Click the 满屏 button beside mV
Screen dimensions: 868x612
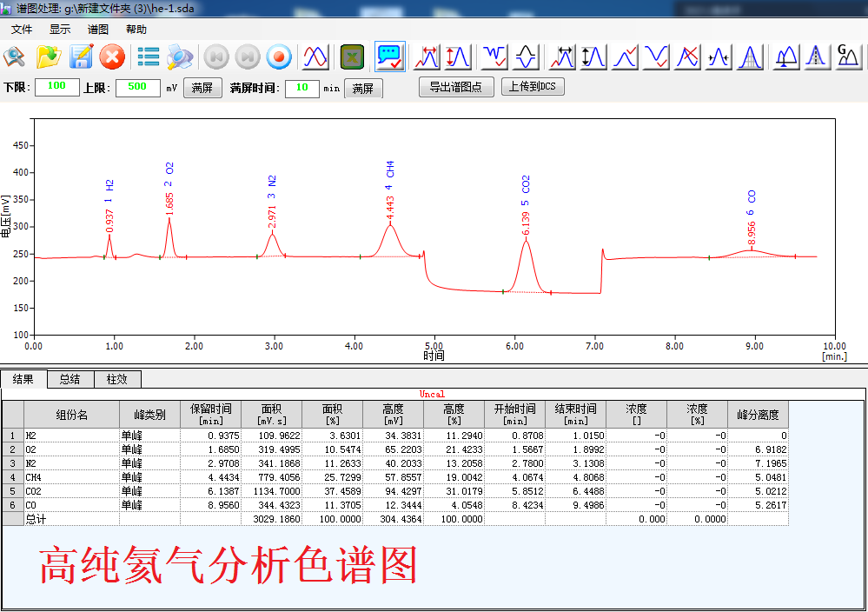pos(202,88)
